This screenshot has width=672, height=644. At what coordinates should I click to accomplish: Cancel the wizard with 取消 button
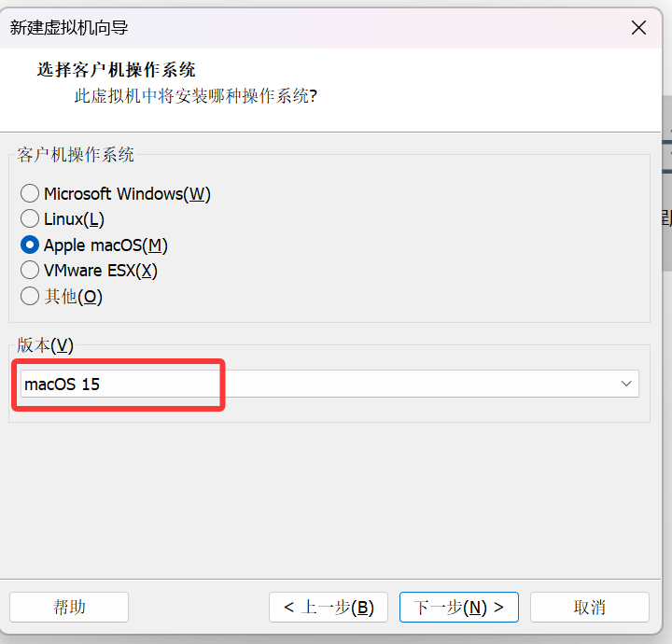(x=589, y=608)
